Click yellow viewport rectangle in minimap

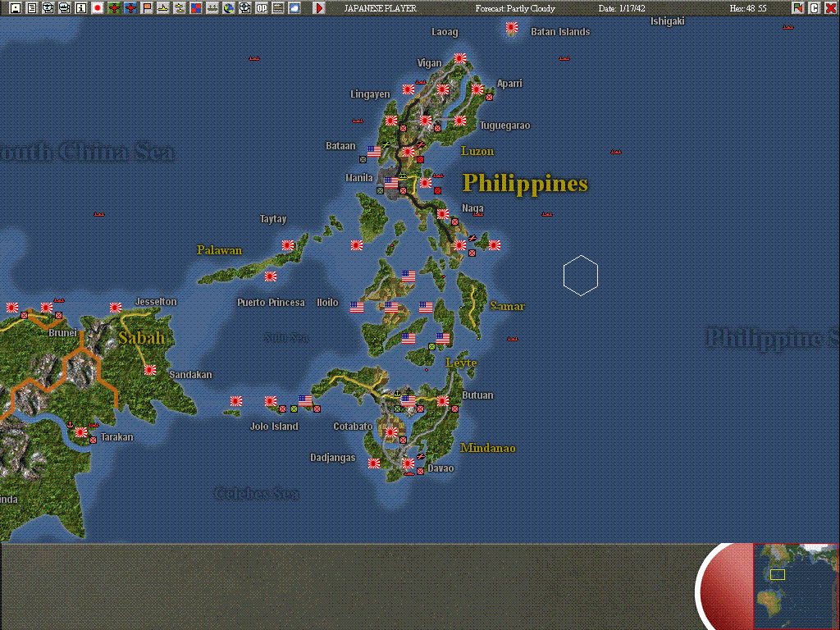778,574
